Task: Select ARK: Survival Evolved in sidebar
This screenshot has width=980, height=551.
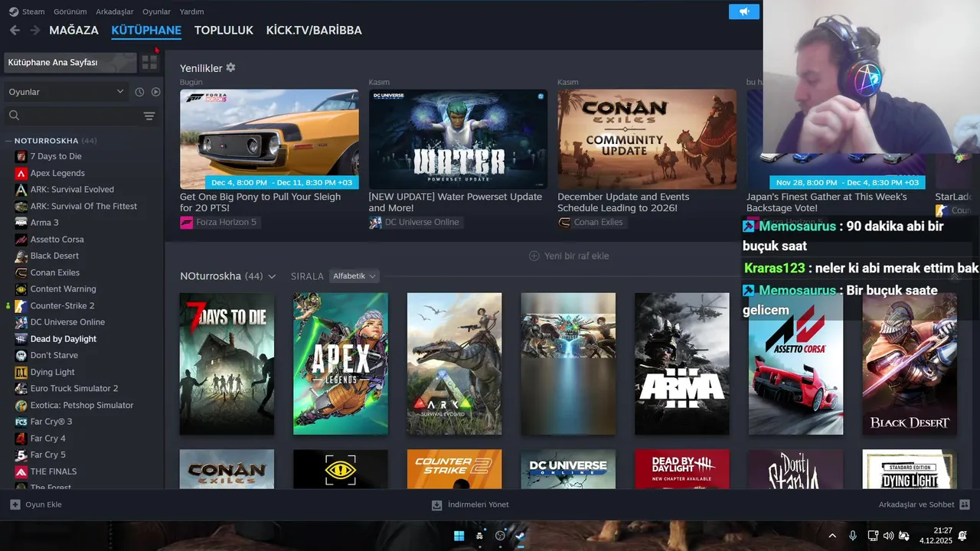Action: pos(72,189)
